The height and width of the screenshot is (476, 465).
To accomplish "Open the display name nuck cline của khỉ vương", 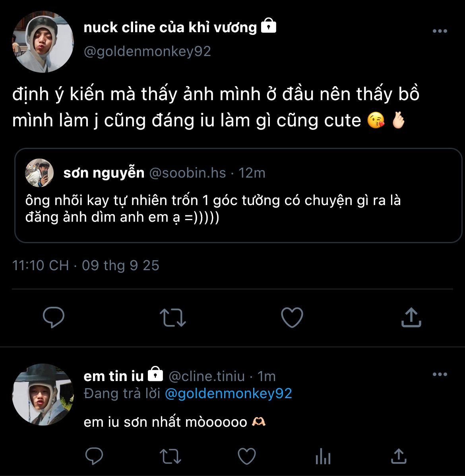I will [170, 27].
